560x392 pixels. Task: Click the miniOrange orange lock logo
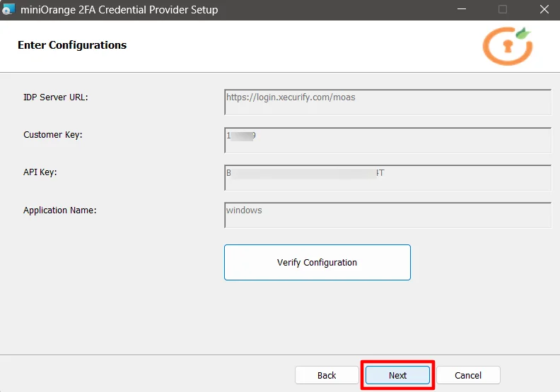coord(508,46)
